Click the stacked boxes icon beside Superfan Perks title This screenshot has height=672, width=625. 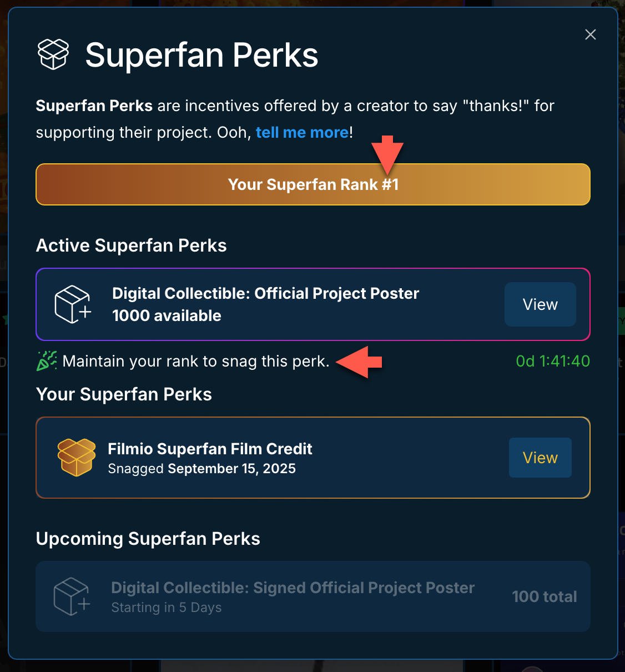pyautogui.click(x=53, y=54)
